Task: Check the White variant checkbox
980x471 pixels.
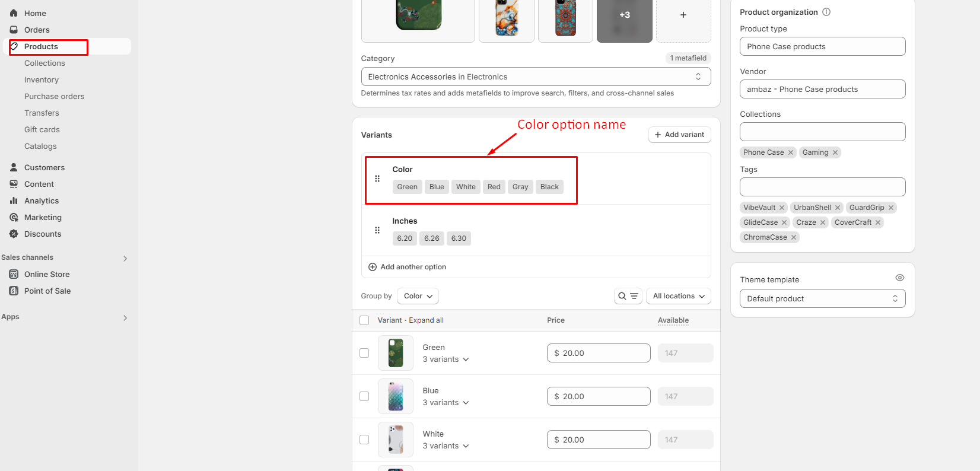Action: (x=364, y=440)
